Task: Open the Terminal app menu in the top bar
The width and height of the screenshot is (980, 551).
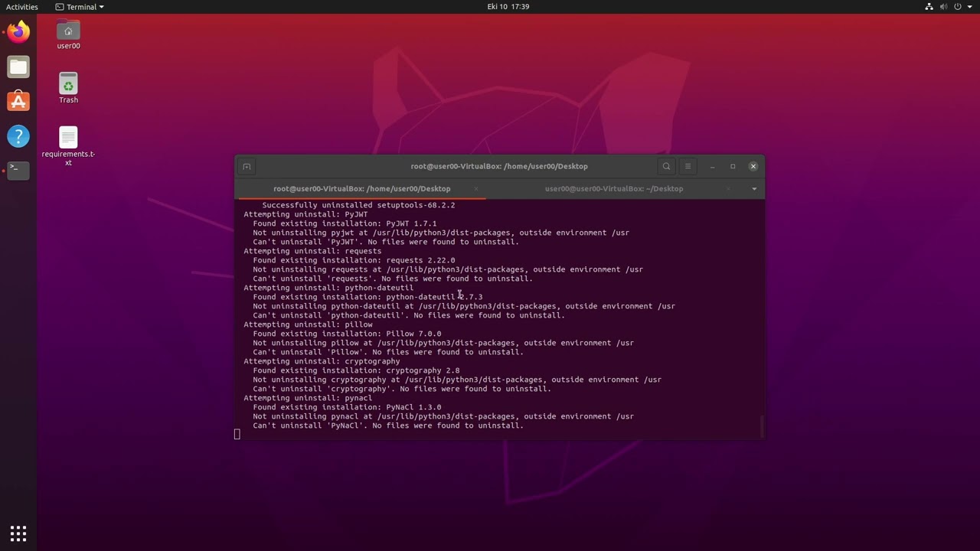Action: click(80, 7)
